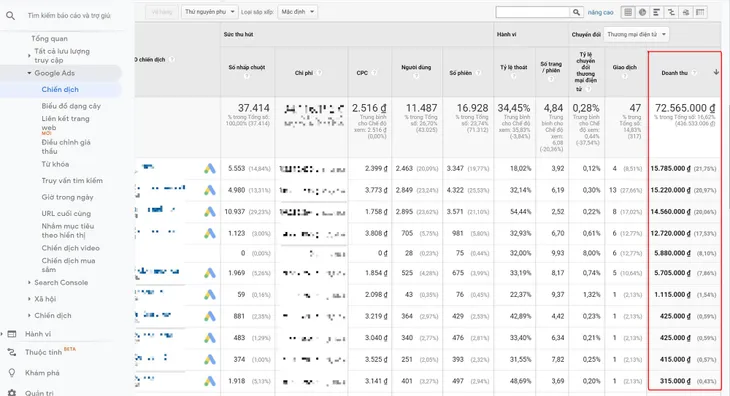Click the Tìm kiếm báo cáo search field
Screen dimensions: 730x396
click(x=69, y=16)
